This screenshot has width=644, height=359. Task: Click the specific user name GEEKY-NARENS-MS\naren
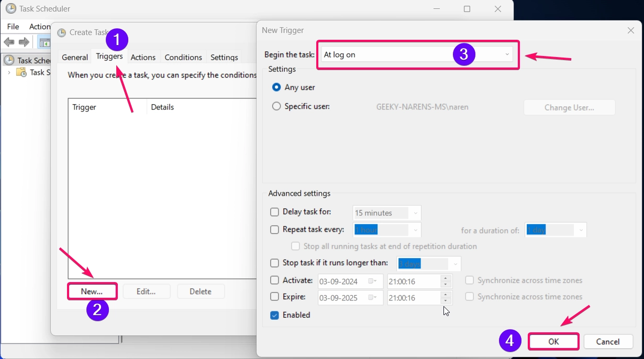point(423,107)
